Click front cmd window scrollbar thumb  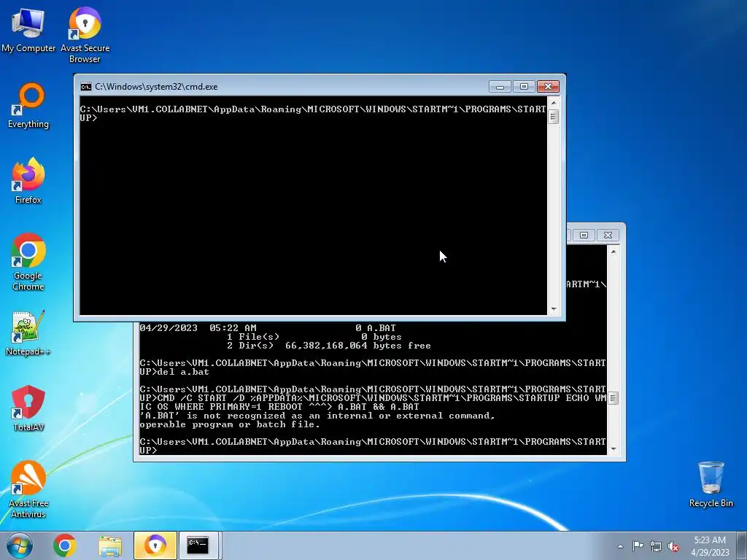click(554, 116)
